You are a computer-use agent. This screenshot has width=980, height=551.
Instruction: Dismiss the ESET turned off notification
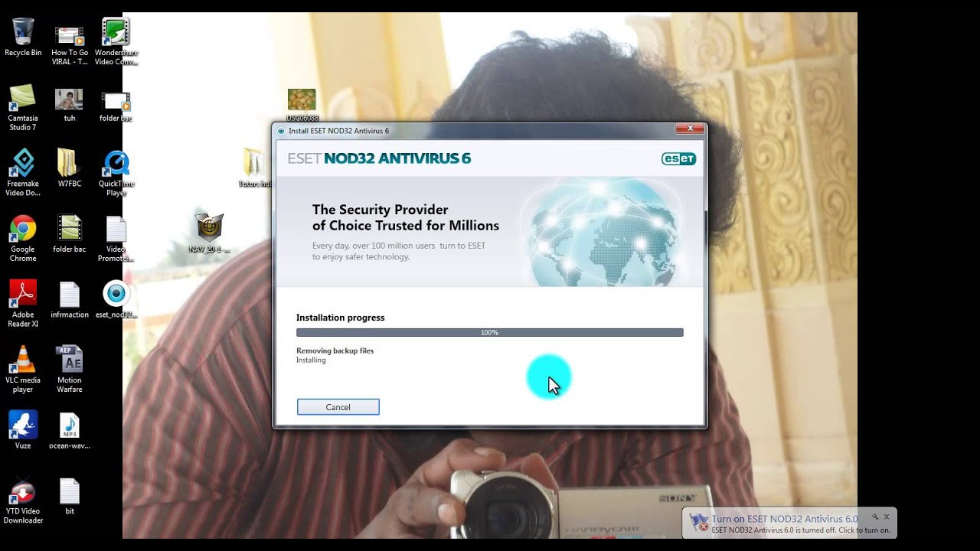(887, 517)
